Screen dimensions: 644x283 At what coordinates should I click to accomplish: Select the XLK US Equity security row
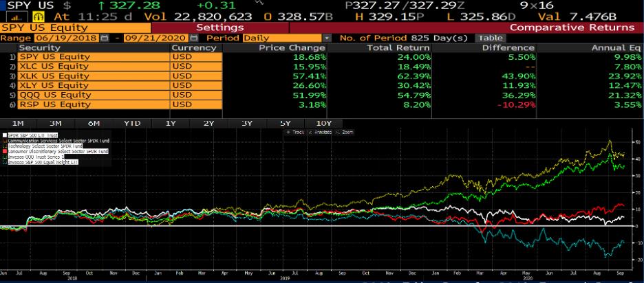pos(94,76)
